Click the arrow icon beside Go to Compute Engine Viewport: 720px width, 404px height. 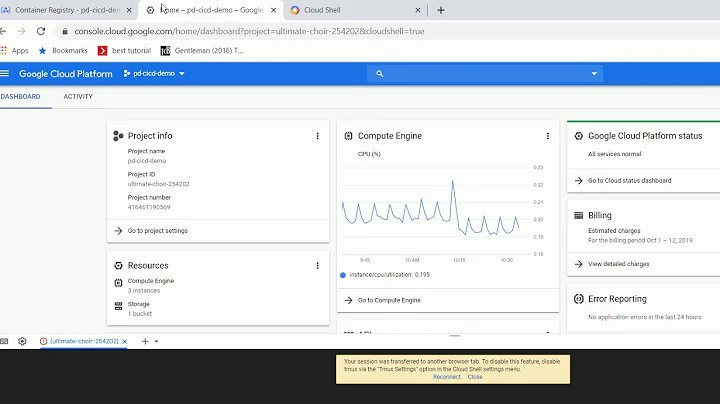(348, 300)
